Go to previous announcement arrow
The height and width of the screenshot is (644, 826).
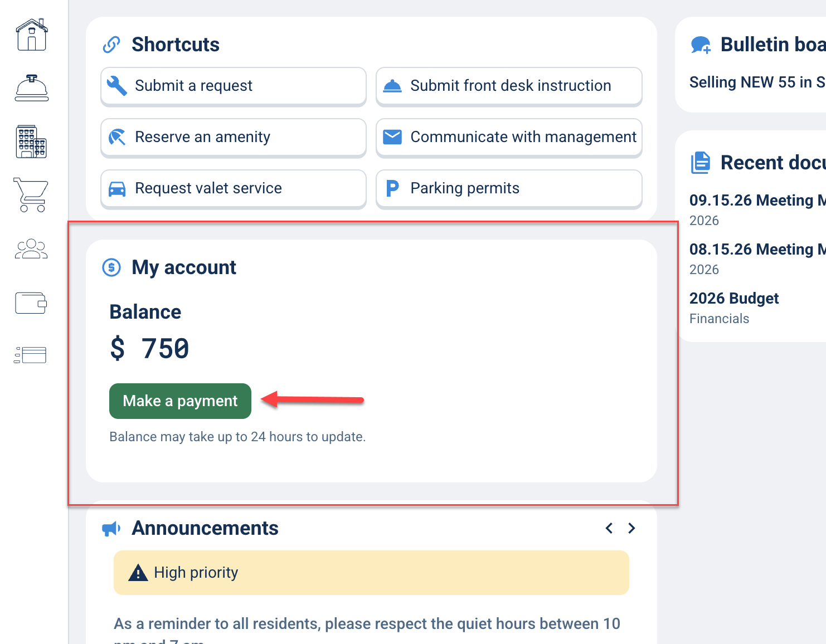point(609,528)
